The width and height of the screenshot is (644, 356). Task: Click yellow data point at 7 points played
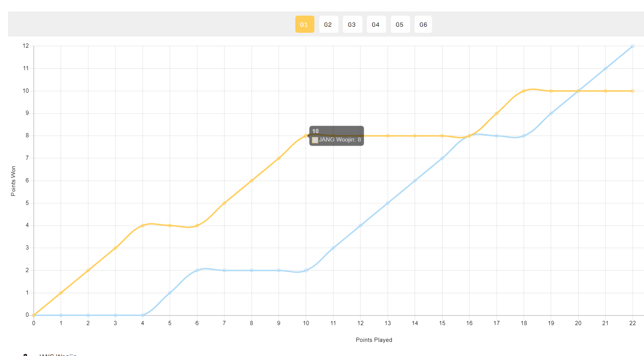point(224,203)
